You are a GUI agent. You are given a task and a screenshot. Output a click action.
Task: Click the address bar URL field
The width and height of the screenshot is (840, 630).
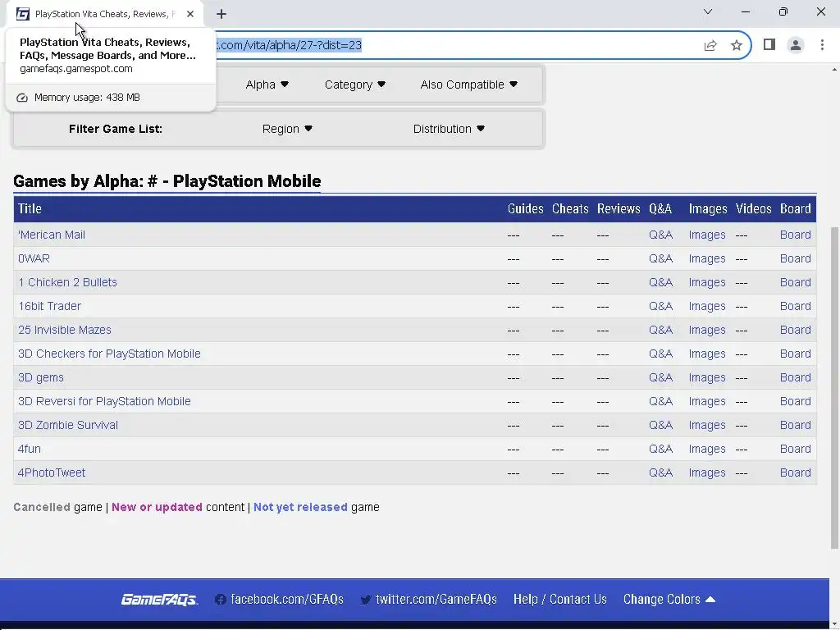tap(455, 46)
